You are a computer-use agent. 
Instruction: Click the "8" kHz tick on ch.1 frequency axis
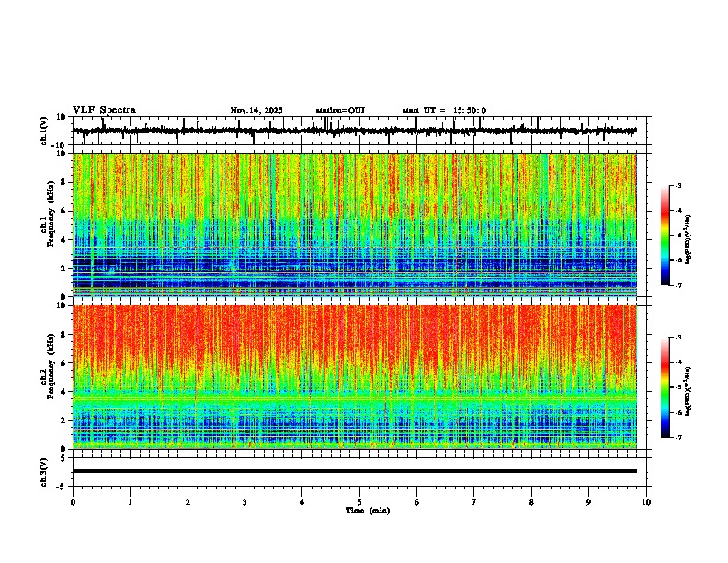point(65,182)
